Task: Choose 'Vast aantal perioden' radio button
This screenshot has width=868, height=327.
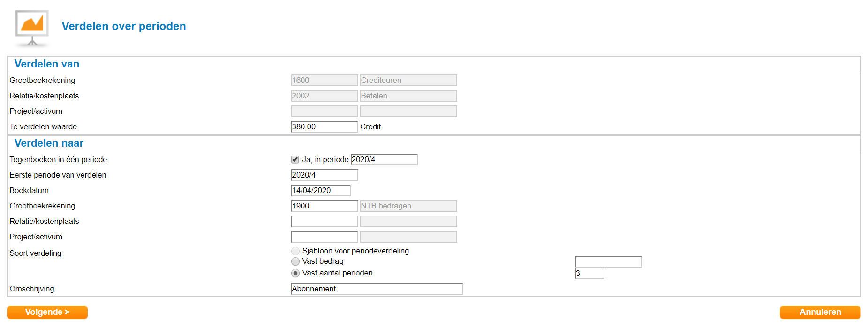Action: coord(295,273)
